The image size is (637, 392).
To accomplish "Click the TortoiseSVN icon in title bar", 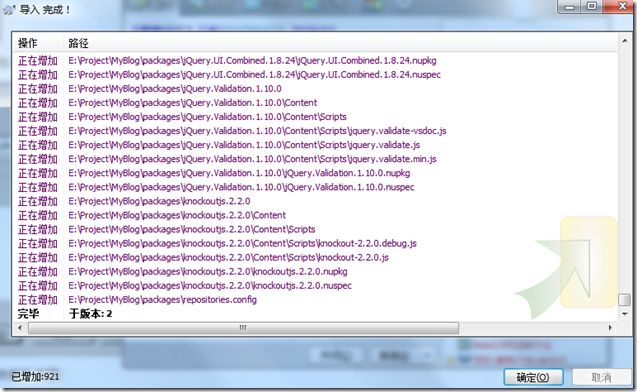I will 9,9.
